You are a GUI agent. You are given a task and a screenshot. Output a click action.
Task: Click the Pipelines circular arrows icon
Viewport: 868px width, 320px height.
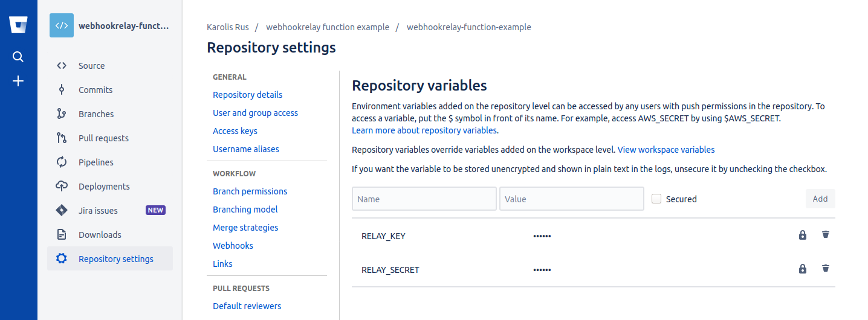[62, 162]
